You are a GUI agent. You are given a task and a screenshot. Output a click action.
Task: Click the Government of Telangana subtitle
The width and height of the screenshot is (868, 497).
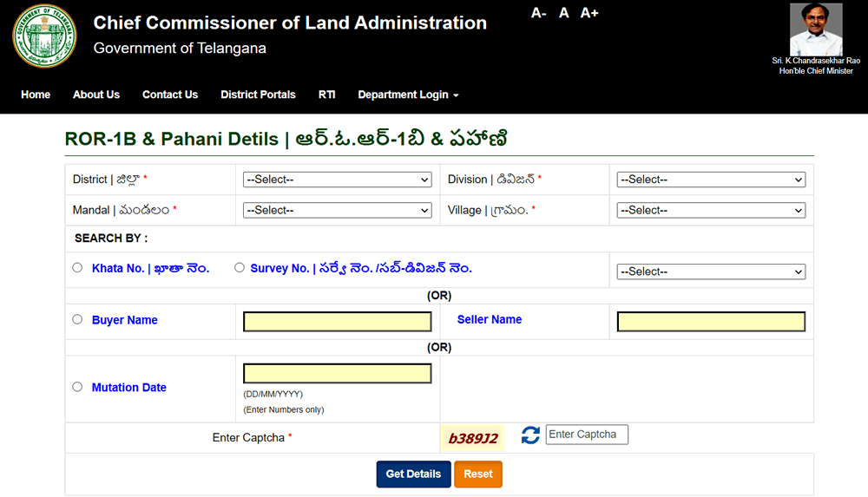[x=180, y=49]
